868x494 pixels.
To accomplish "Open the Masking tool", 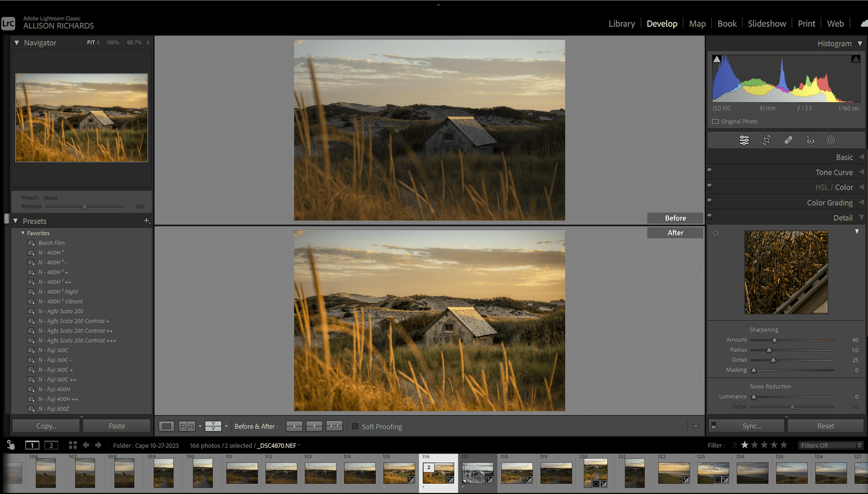I will click(830, 140).
